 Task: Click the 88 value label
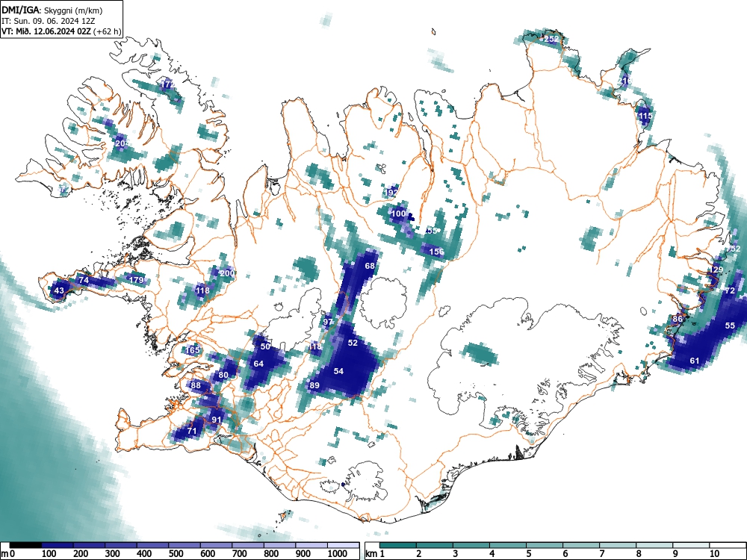[196, 385]
